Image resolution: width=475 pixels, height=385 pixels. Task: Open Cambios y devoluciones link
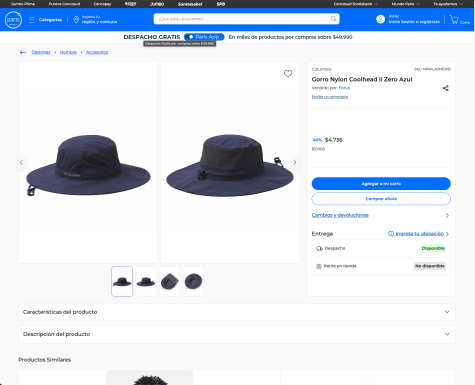click(340, 215)
